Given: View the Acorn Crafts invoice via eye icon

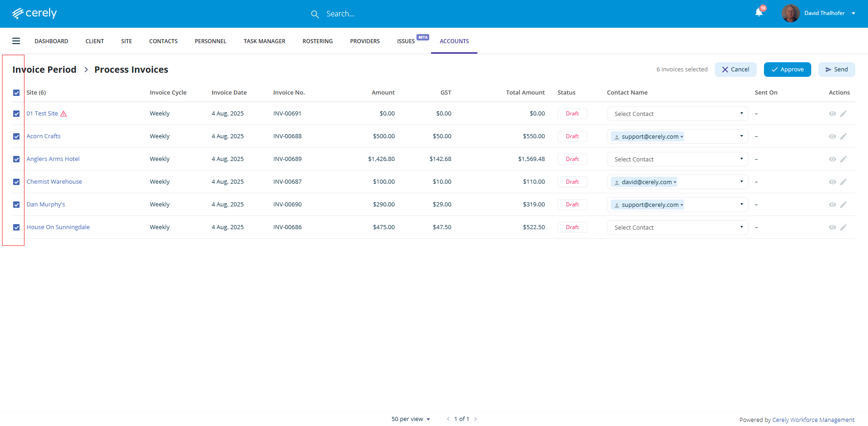Looking at the screenshot, I should [x=832, y=136].
